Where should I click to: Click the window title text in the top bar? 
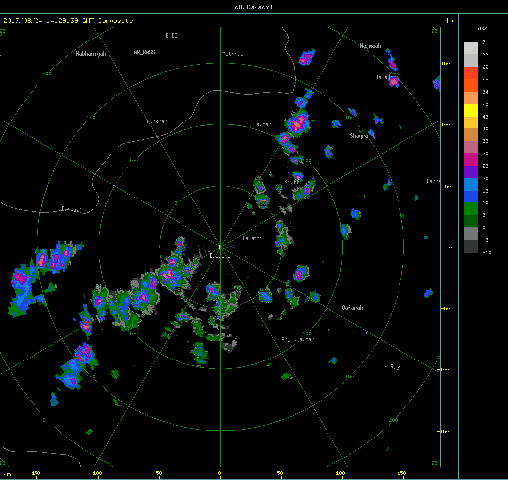pos(253,7)
